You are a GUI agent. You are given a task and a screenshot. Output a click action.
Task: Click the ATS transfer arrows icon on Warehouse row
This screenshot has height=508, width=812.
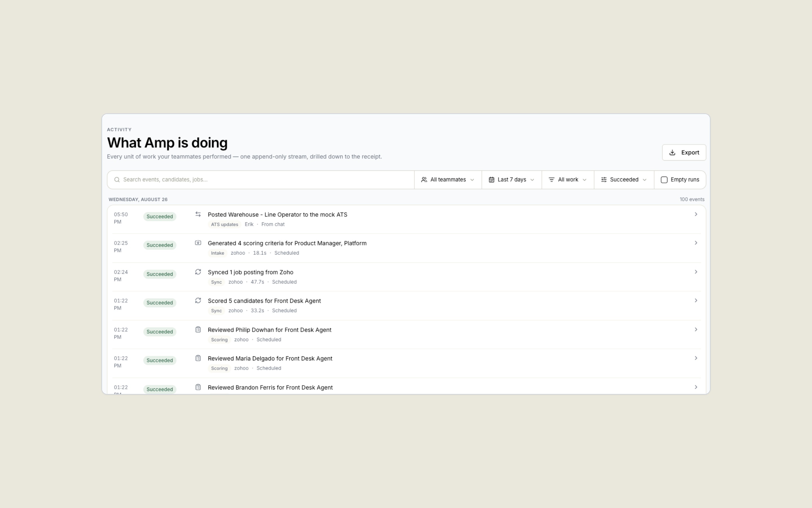(198, 214)
